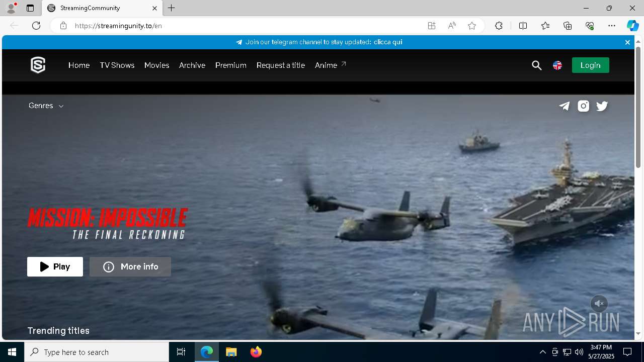Open the Tab actions menu icon

click(x=30, y=8)
